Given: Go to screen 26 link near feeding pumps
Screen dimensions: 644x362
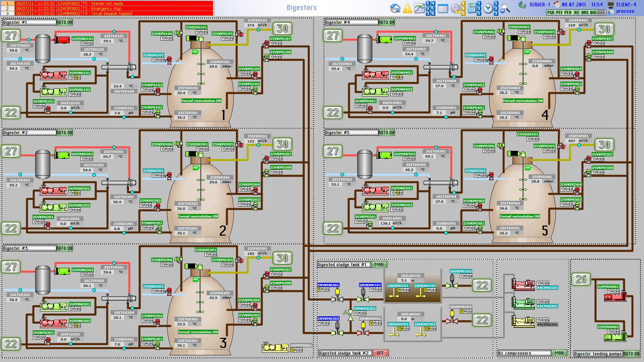Looking at the screenshot, I should pyautogui.click(x=581, y=279).
